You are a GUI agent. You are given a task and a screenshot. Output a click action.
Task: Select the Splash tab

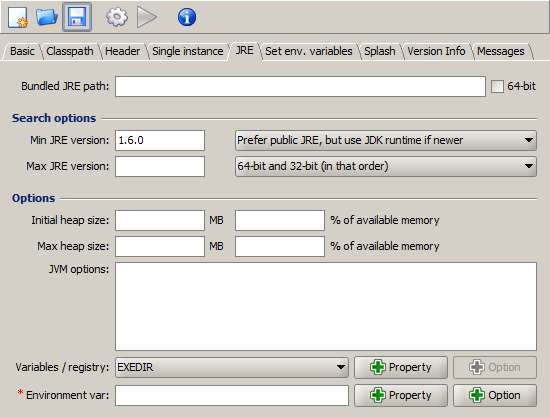click(380, 51)
